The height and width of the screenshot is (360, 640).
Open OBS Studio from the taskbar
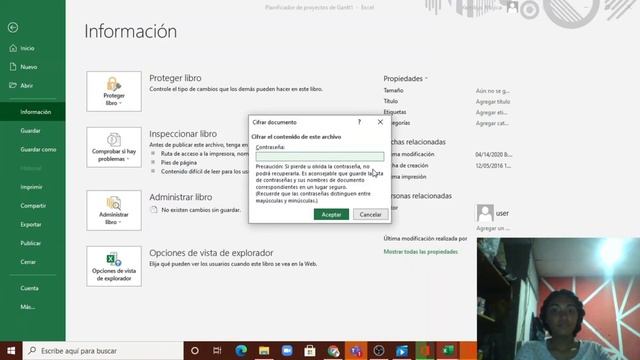[x=379, y=351]
